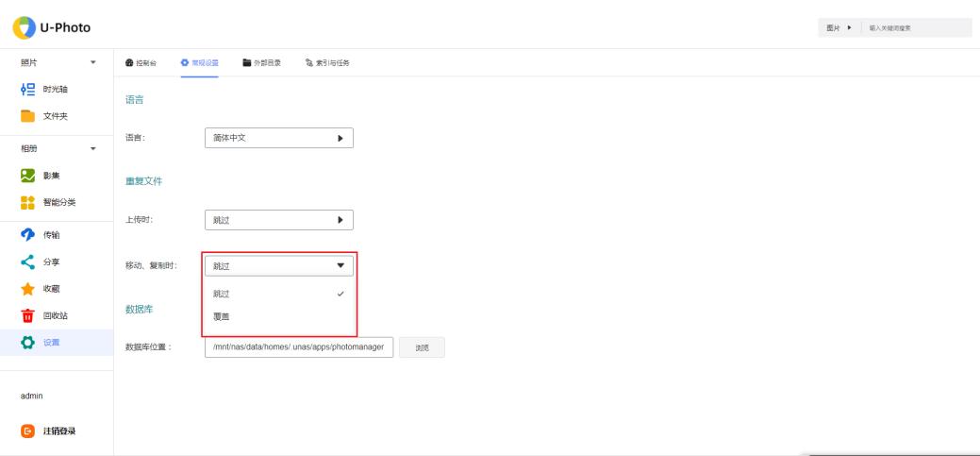This screenshot has width=980, height=456.
Task: Collapse the 移动、复制时 dropdown
Action: [278, 266]
